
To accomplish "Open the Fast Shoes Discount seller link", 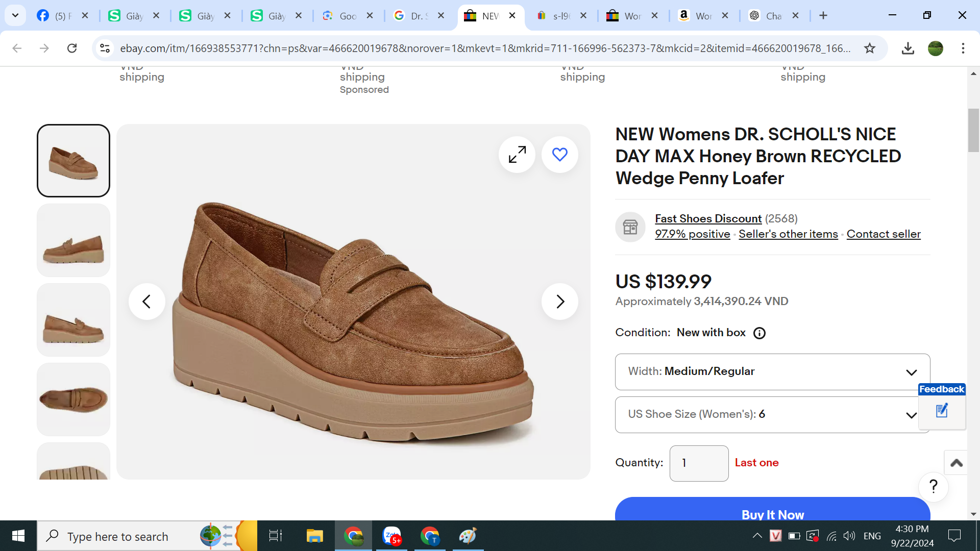I will (708, 218).
